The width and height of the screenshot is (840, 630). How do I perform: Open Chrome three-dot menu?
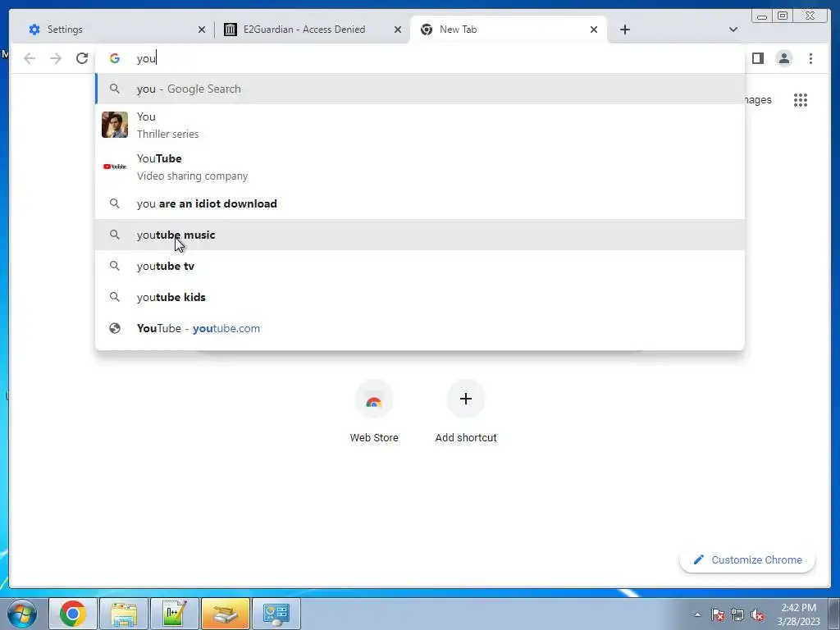810,58
